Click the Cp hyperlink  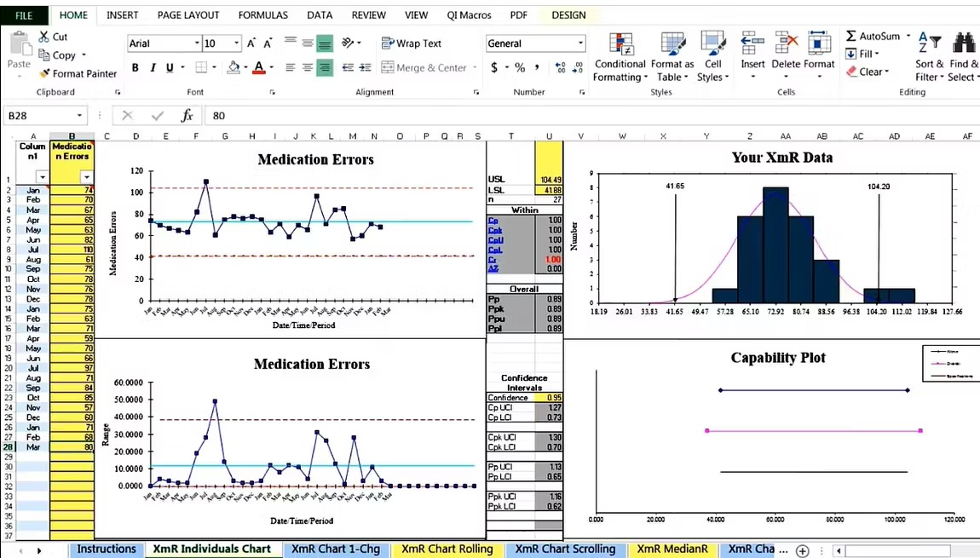pyautogui.click(x=493, y=221)
